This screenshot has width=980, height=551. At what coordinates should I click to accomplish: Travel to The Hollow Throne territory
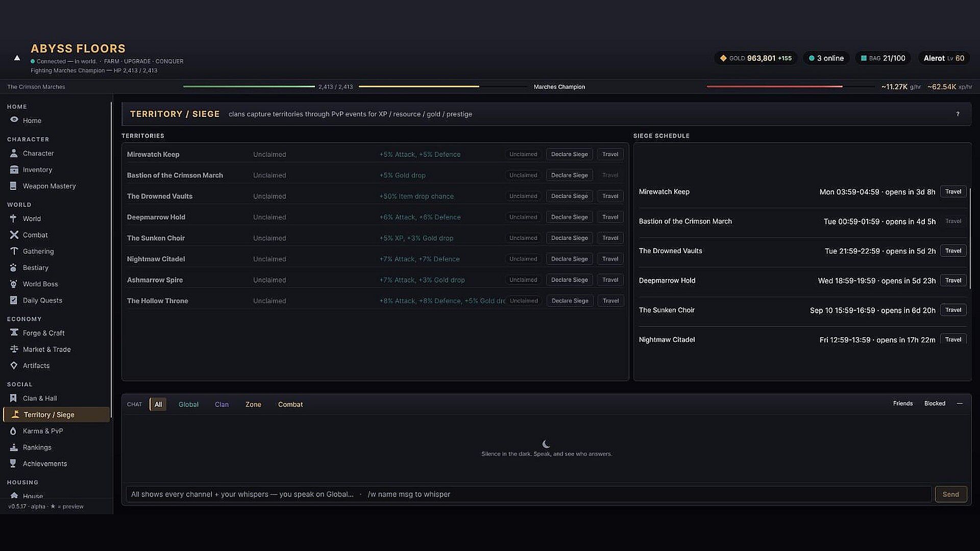(610, 300)
